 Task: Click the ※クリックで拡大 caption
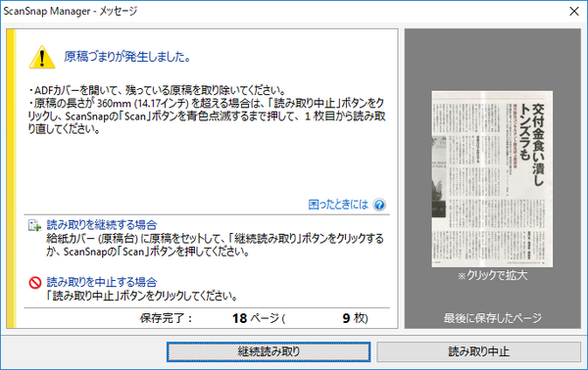tap(492, 276)
